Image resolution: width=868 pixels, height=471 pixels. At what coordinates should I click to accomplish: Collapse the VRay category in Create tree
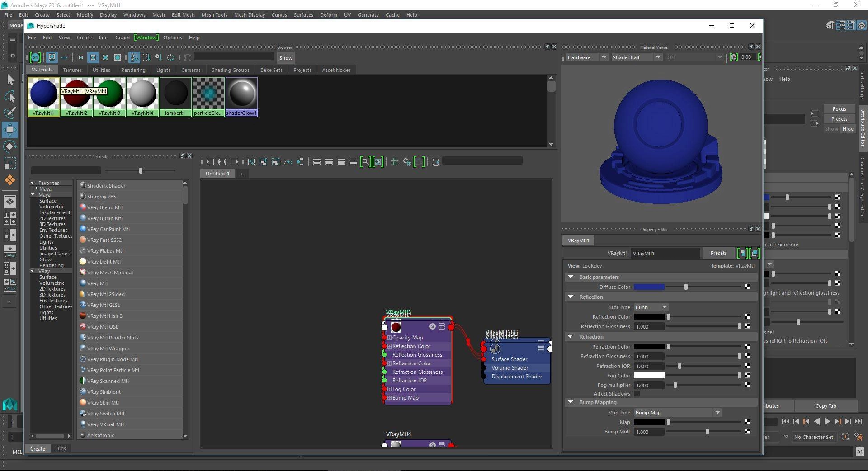point(33,271)
